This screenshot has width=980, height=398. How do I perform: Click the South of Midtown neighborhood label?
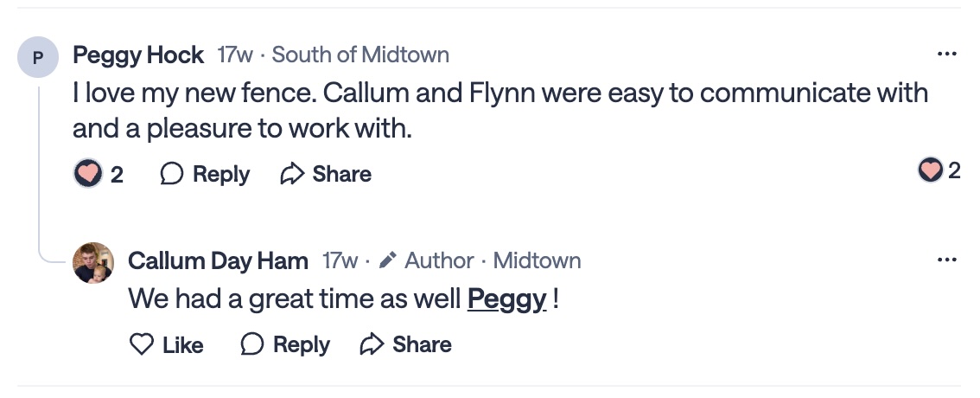tap(360, 55)
